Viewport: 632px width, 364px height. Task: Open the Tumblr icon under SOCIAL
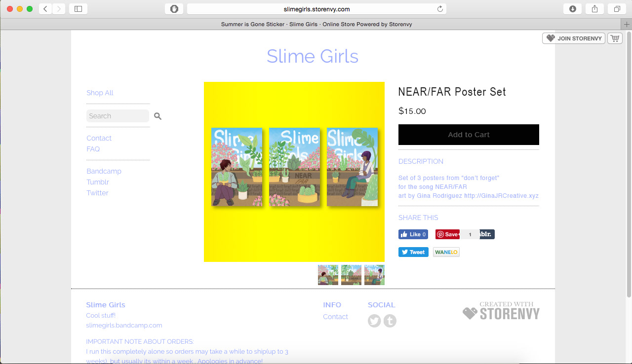(390, 321)
